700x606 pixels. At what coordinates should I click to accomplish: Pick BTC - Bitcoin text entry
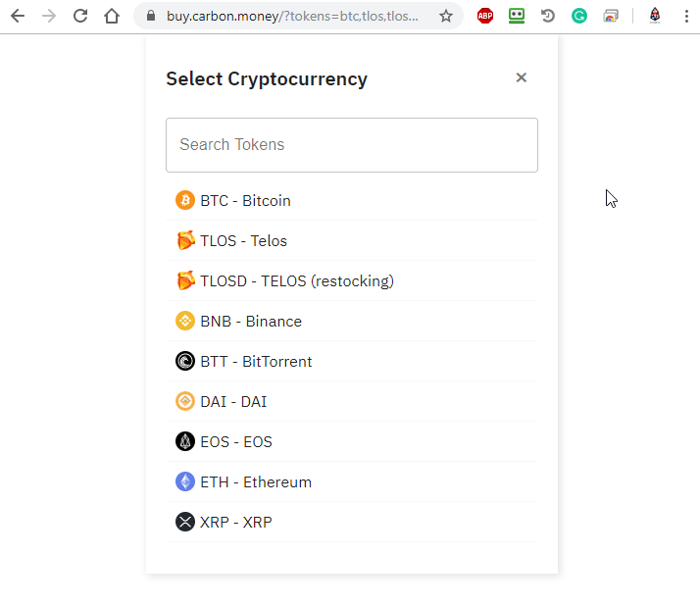click(x=246, y=200)
